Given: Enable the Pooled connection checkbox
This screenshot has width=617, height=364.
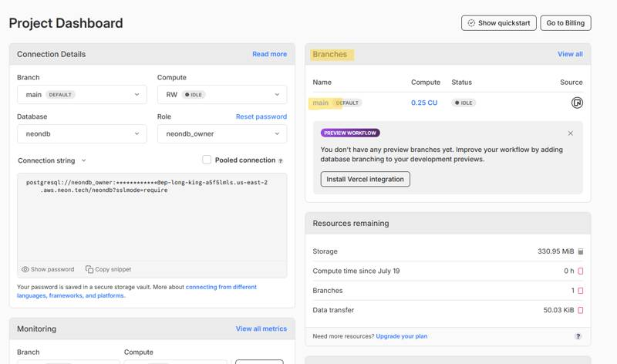Looking at the screenshot, I should tap(207, 160).
